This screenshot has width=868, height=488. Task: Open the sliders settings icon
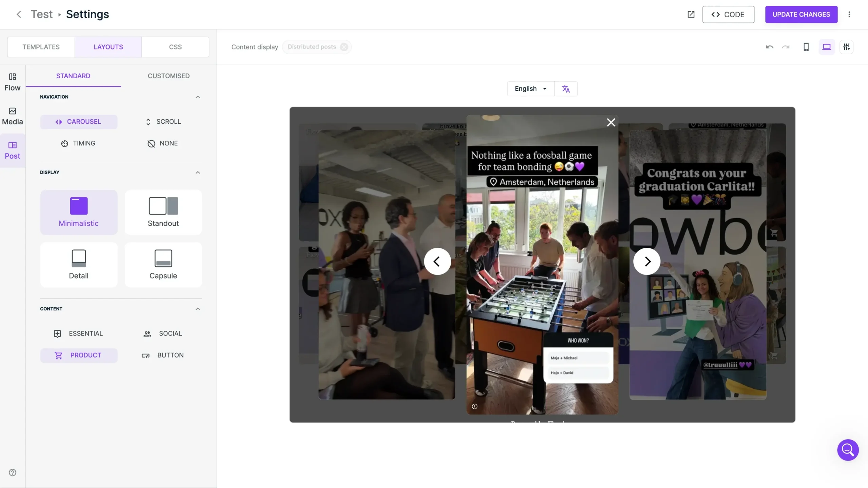coord(846,47)
